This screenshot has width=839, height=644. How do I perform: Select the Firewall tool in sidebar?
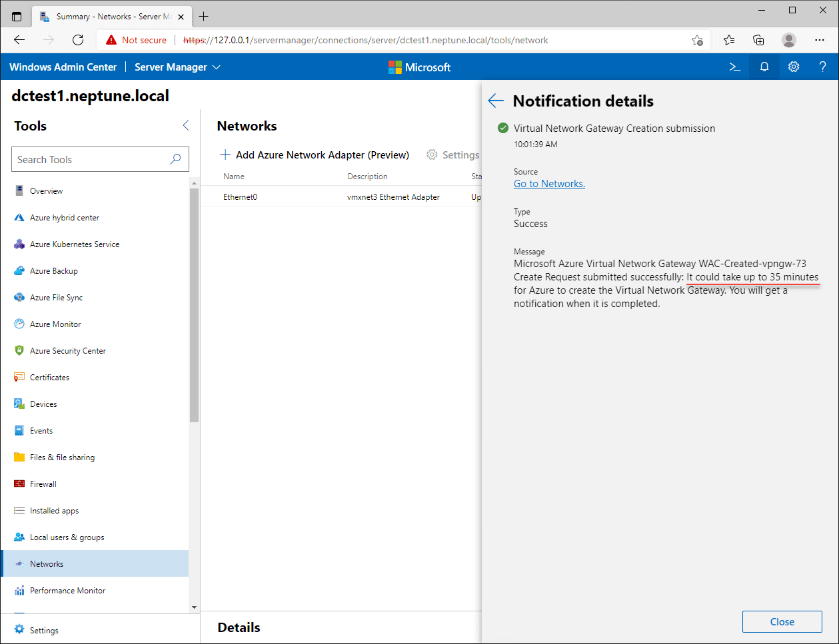coord(43,484)
